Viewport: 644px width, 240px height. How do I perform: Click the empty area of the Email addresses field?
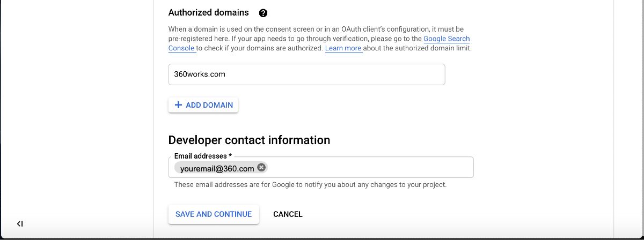click(x=370, y=168)
